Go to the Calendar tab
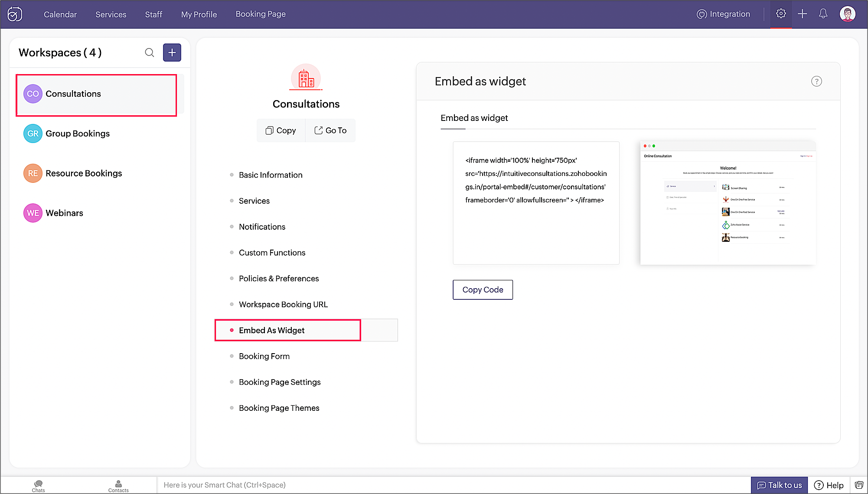Viewport: 868px width, 494px height. 60,14
